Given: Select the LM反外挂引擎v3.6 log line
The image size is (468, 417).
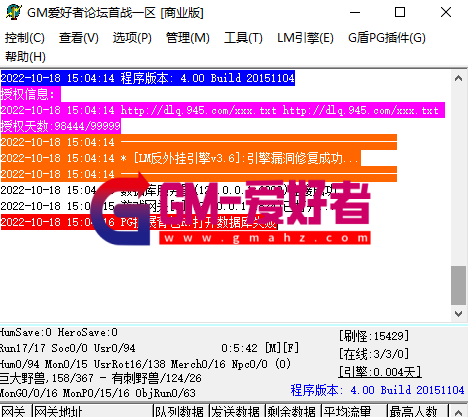Looking at the screenshot, I should tap(181, 158).
